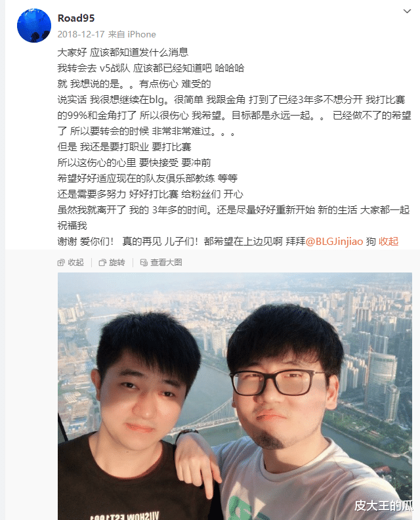Click the post line mentioning blg
Image resolution: width=420 pixels, height=520 pixels.
coord(232,100)
